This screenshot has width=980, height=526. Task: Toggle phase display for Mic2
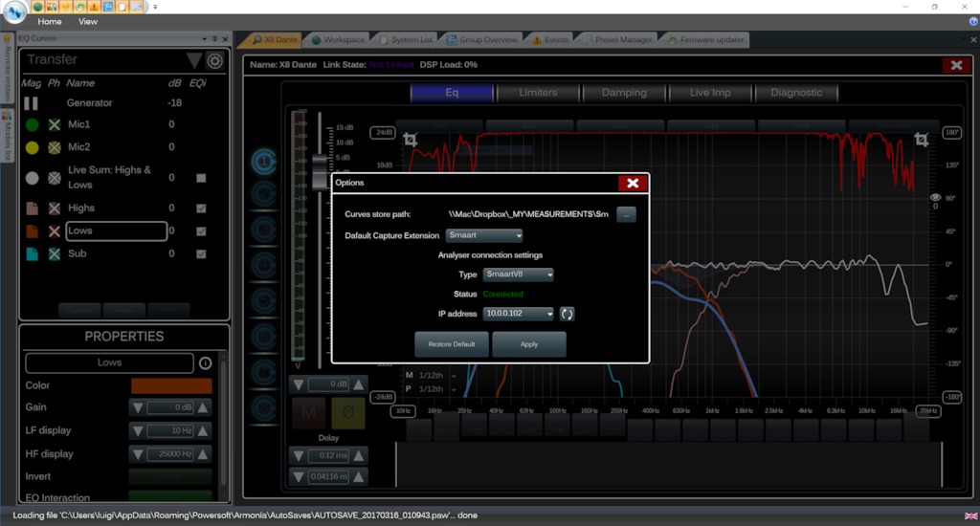coord(55,147)
